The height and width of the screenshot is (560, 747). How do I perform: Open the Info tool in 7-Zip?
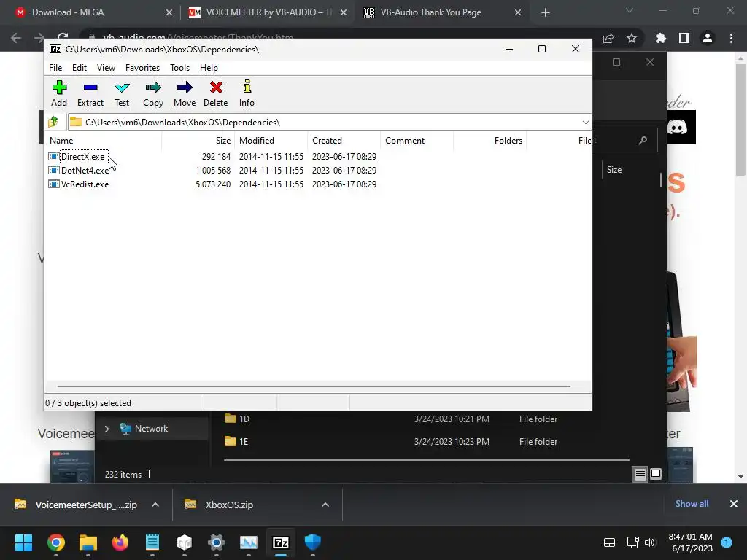(247, 93)
